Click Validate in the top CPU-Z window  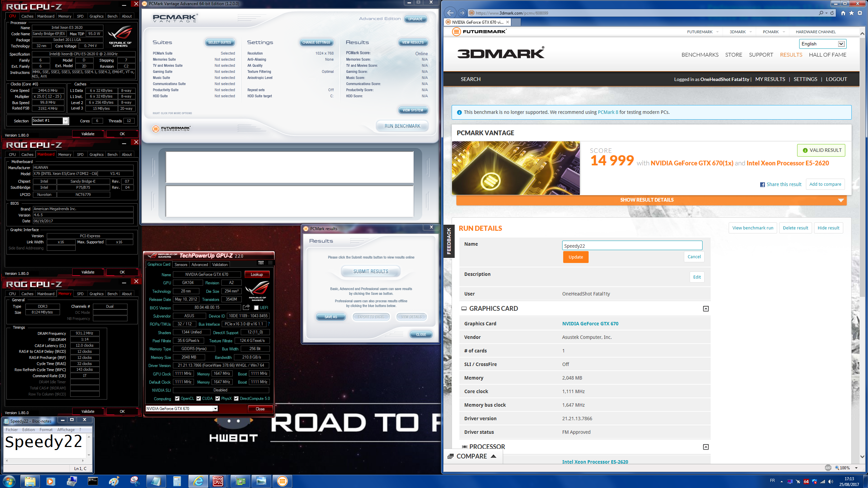(x=88, y=134)
